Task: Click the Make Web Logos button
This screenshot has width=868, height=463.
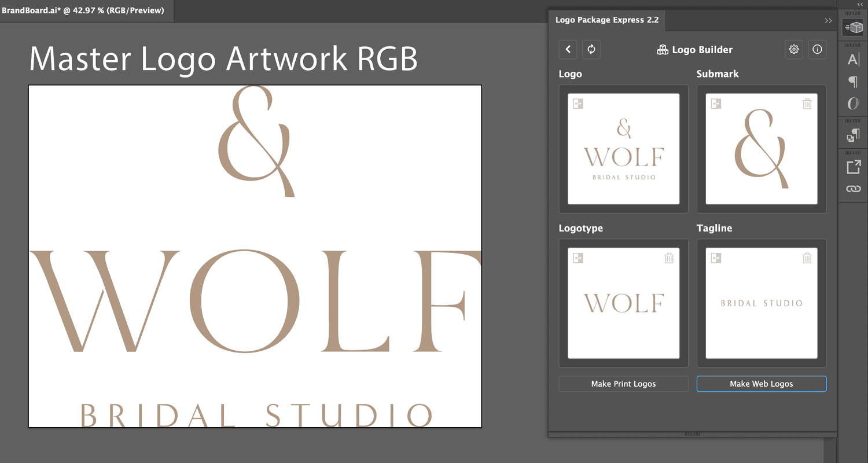Action: [761, 384]
